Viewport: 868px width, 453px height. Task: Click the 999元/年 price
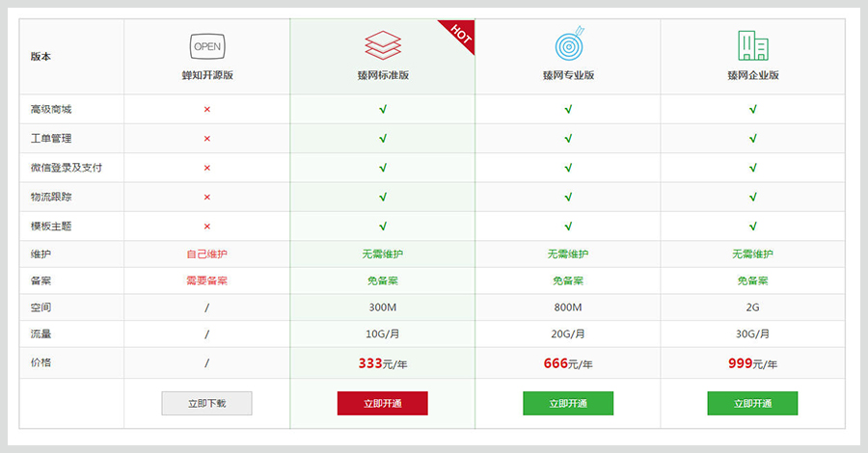[753, 363]
